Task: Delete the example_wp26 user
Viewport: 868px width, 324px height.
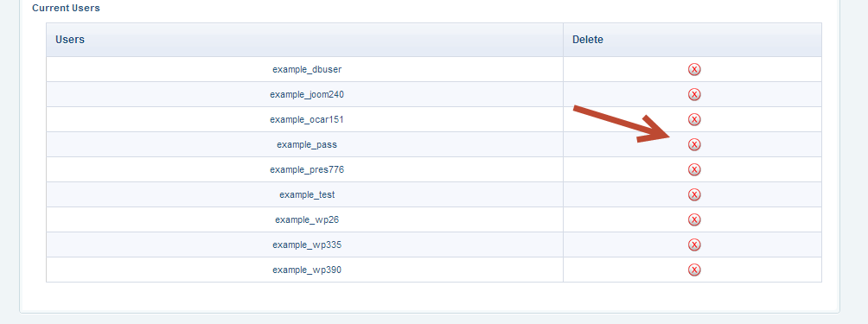Action: tap(694, 219)
